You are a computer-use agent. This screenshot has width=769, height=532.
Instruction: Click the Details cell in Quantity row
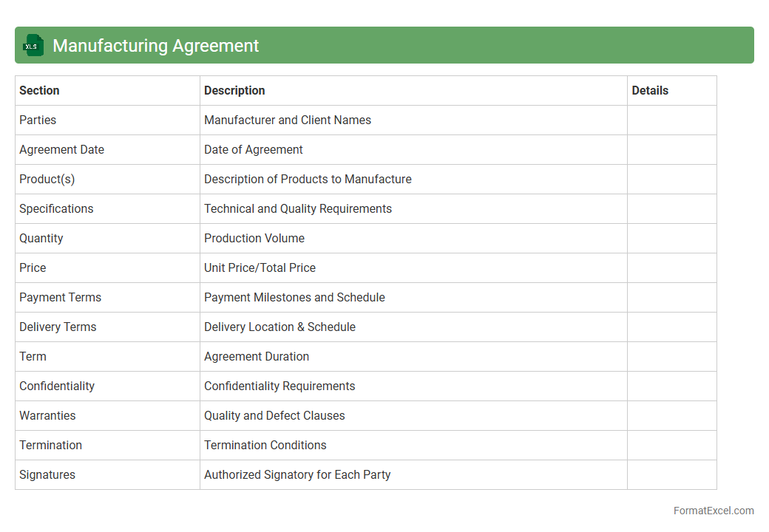(x=671, y=239)
